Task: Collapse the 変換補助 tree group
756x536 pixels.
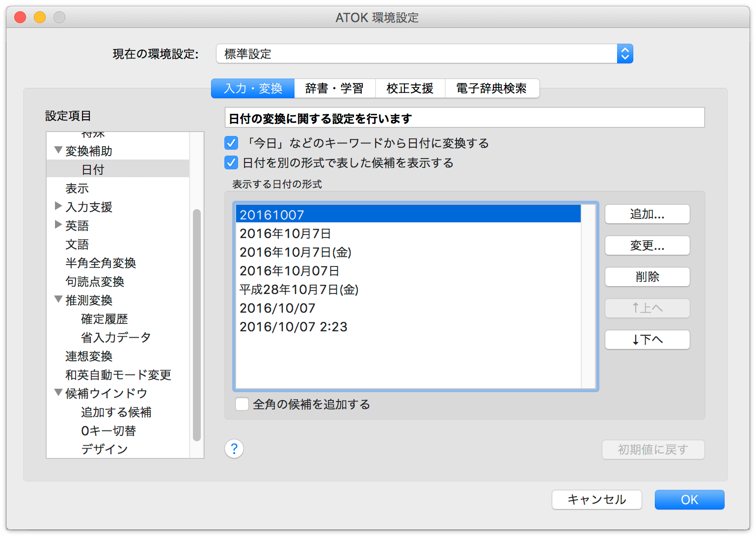Action: 58,150
